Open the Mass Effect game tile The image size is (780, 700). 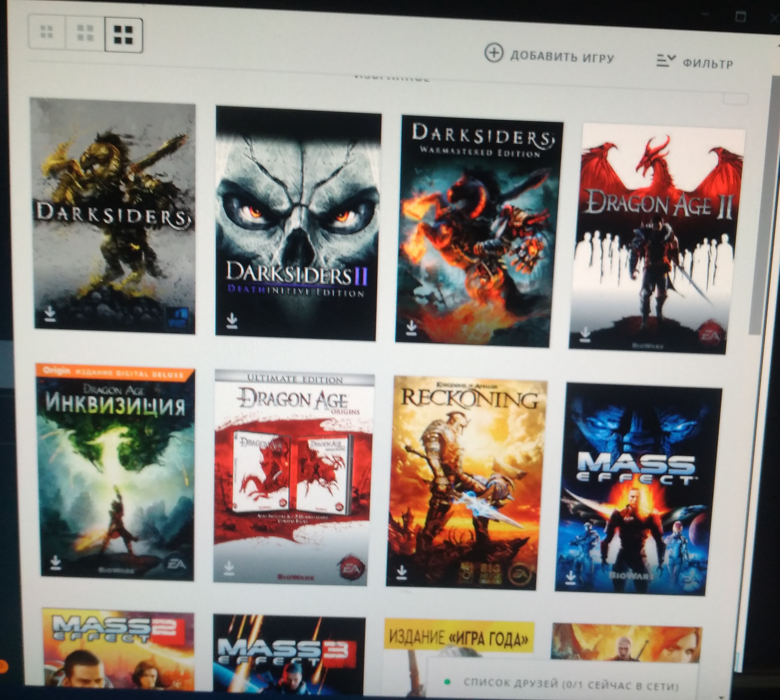(638, 489)
